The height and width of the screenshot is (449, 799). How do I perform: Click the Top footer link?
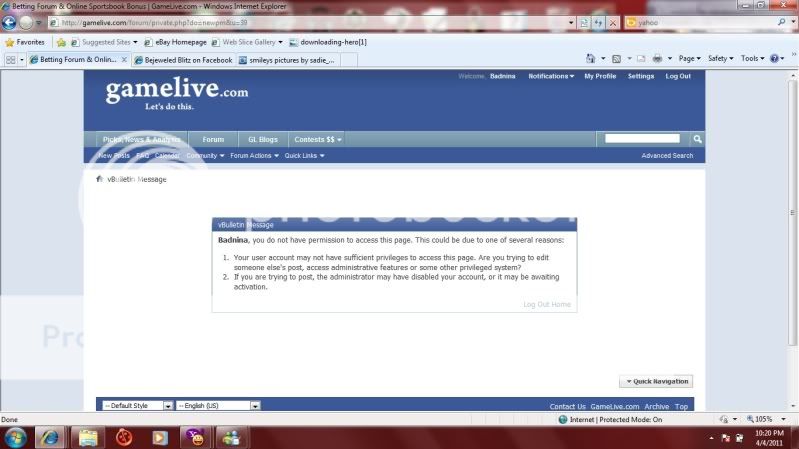tap(681, 407)
